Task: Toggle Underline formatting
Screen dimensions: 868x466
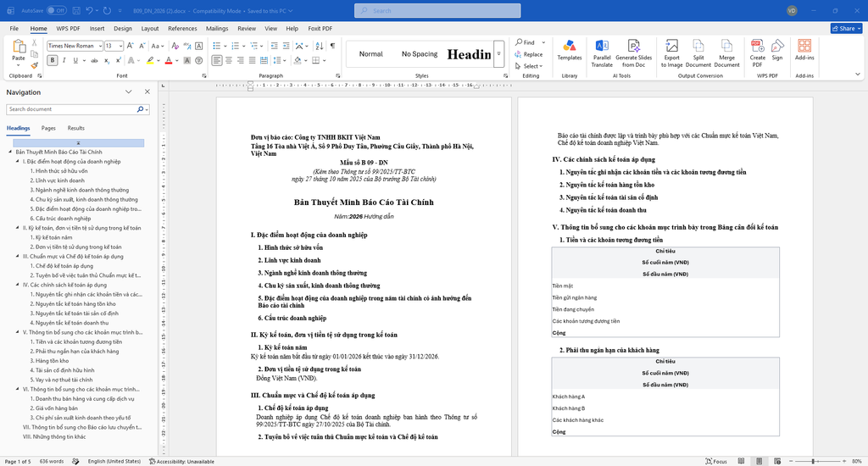Action: click(75, 60)
